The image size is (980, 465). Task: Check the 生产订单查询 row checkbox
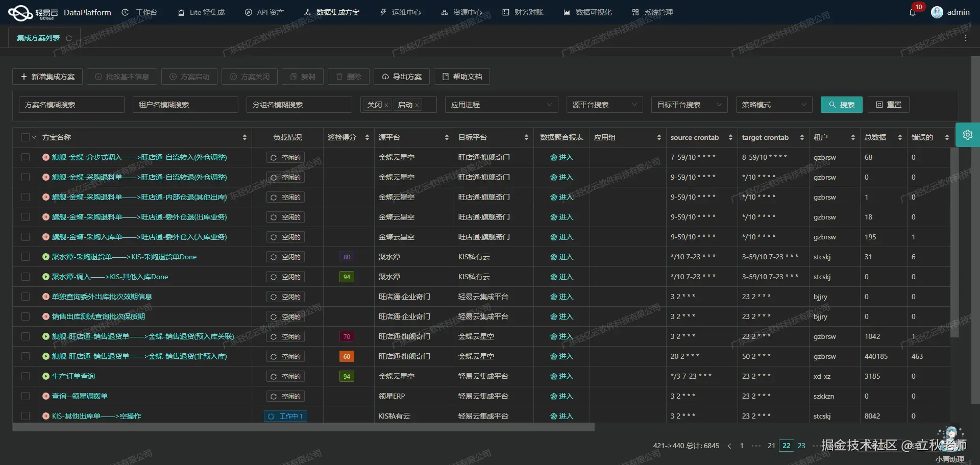coord(26,376)
